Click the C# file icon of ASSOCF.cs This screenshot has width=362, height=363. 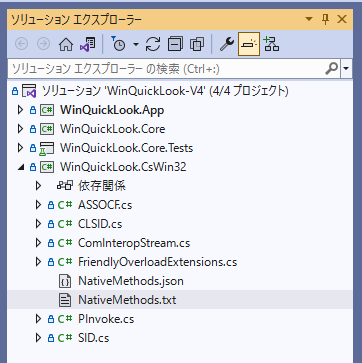point(65,205)
